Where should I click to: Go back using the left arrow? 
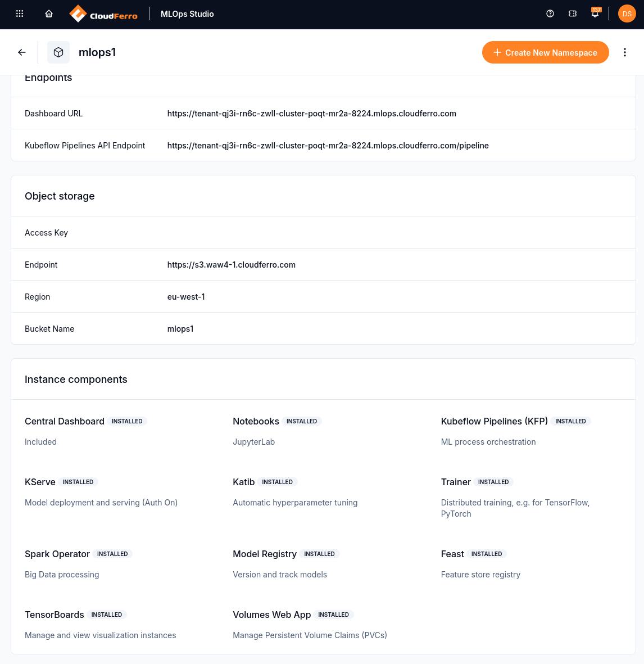point(22,52)
